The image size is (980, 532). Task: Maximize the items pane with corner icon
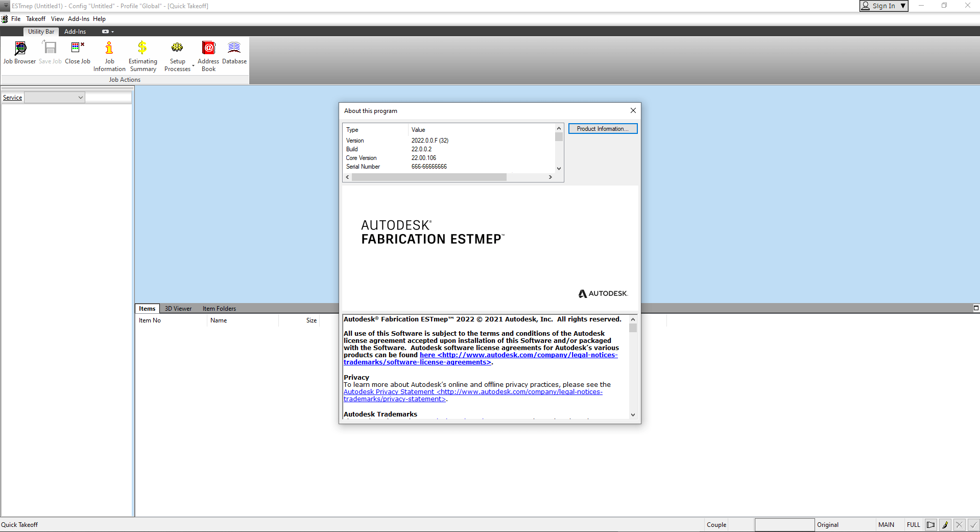pos(976,308)
